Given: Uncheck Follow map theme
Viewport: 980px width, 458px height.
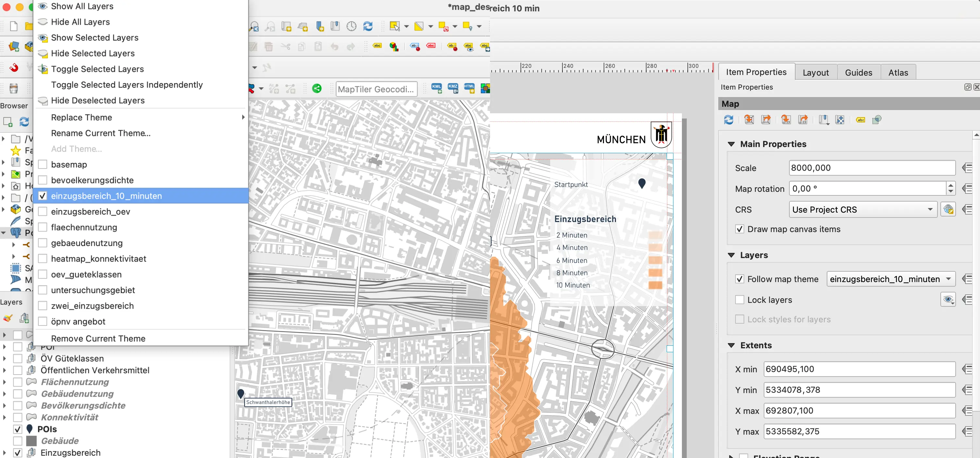Looking at the screenshot, I should [x=739, y=279].
